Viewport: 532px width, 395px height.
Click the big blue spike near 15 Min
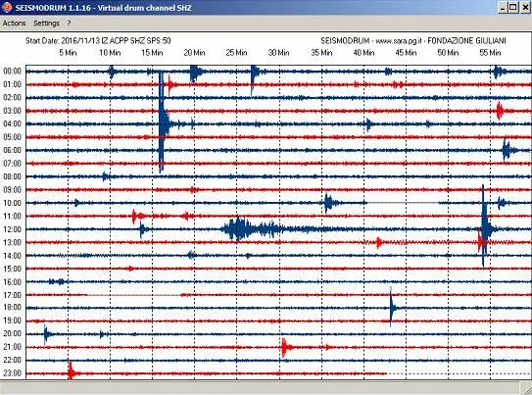click(x=162, y=123)
